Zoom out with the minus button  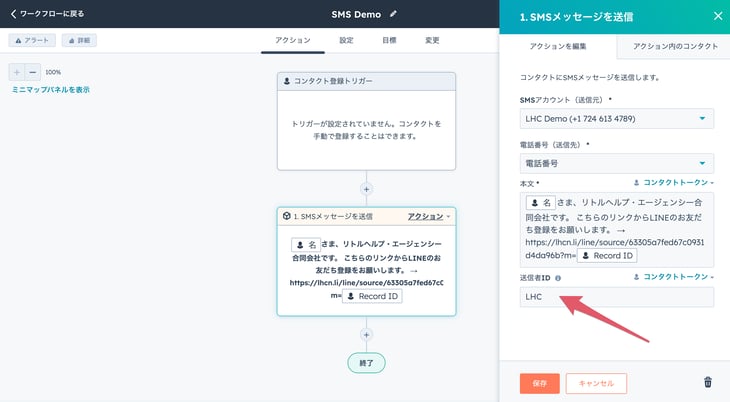(33, 72)
